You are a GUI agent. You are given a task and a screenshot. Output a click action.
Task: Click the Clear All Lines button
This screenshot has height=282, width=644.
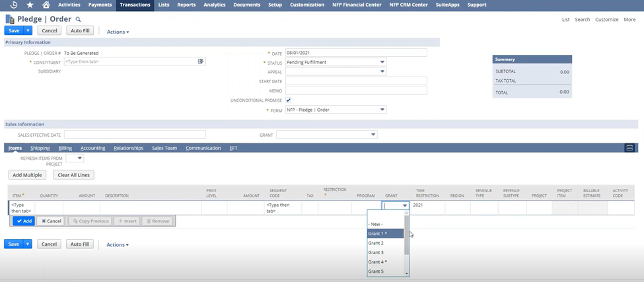[x=74, y=175]
